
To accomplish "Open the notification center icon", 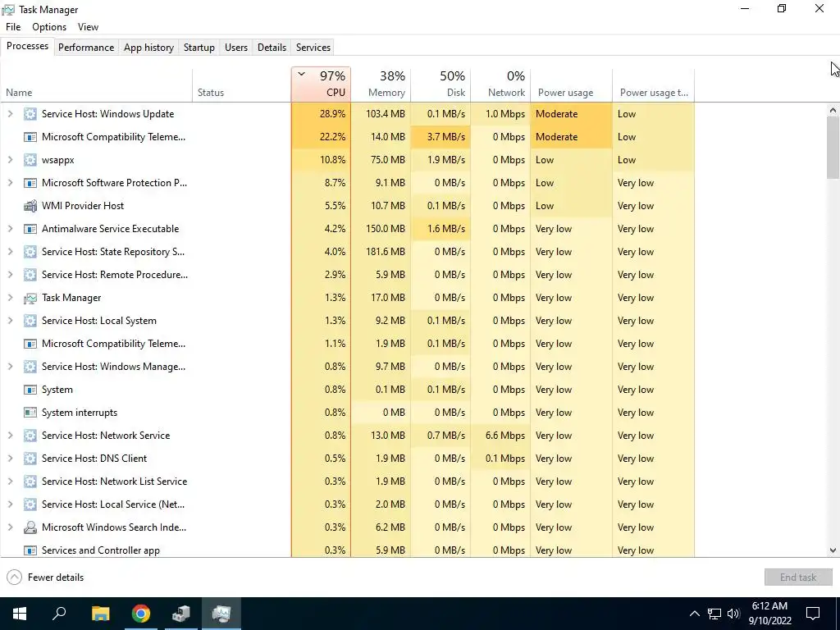I will [813, 614].
